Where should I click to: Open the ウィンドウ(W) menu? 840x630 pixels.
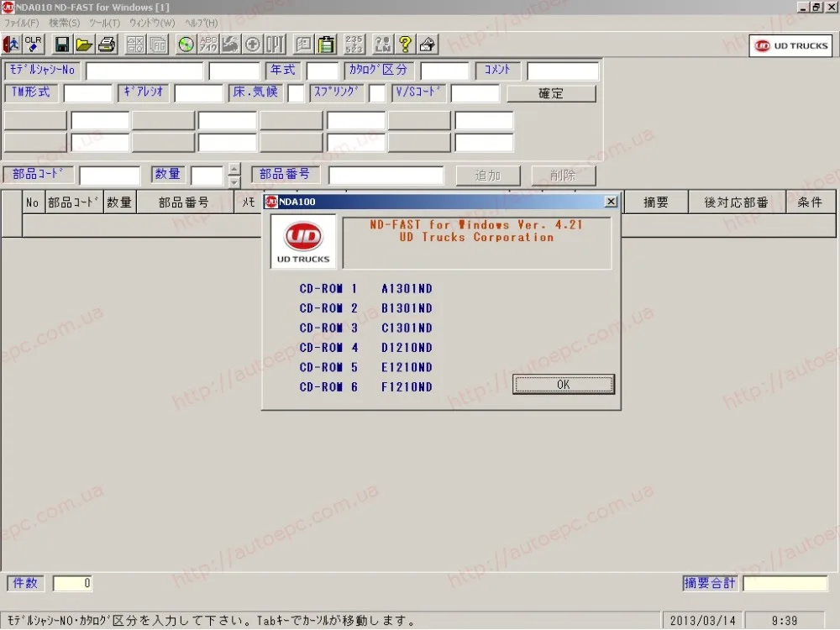click(152, 23)
